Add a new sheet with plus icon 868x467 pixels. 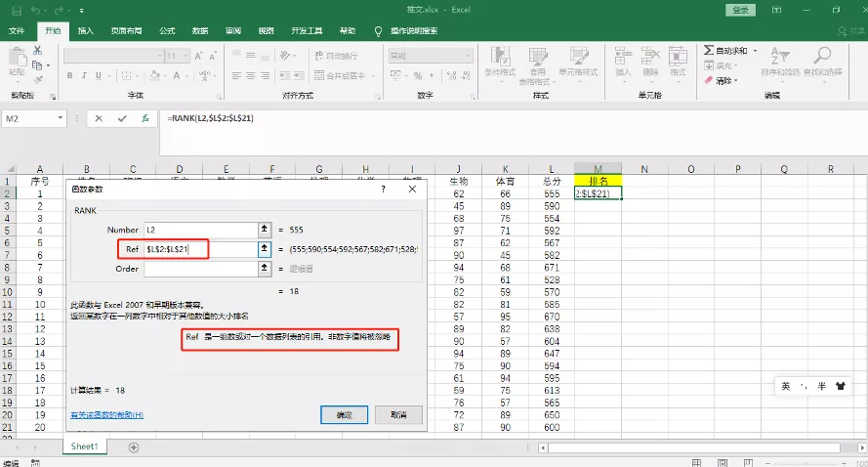[x=134, y=446]
